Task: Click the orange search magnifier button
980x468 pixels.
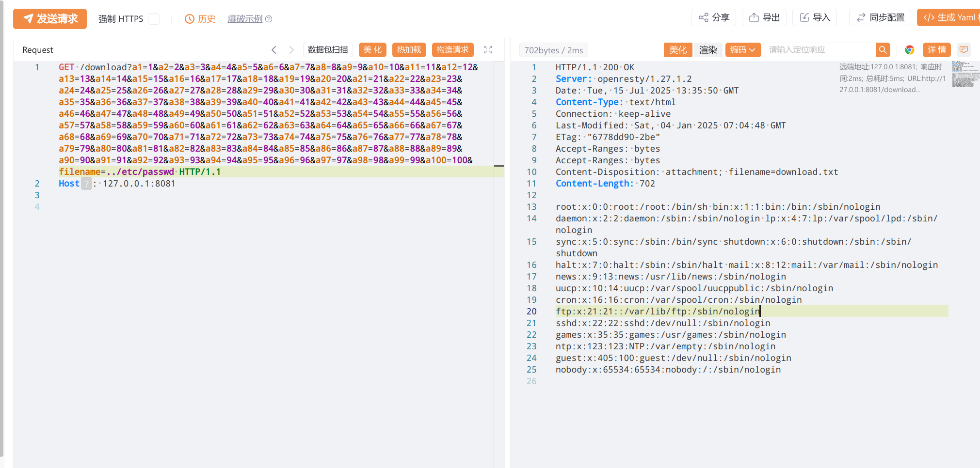Action: click(x=883, y=50)
